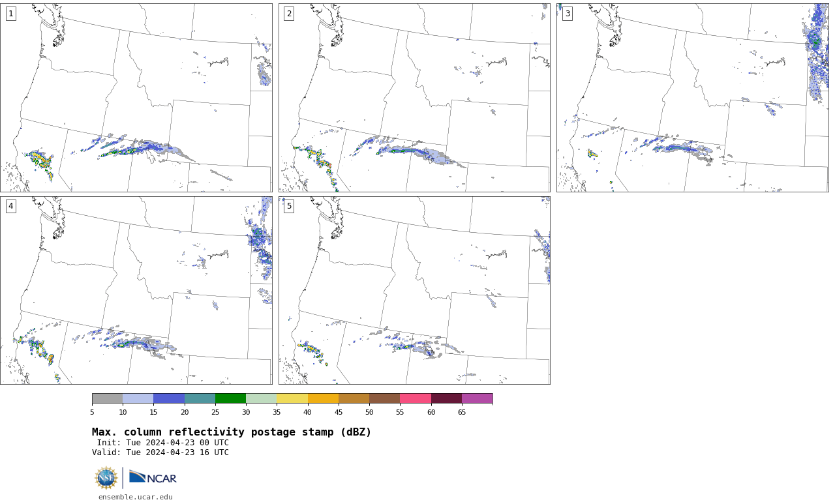Open ensemble member 5 reflectivity map
This screenshot has height=504, width=835.
[x=414, y=290]
